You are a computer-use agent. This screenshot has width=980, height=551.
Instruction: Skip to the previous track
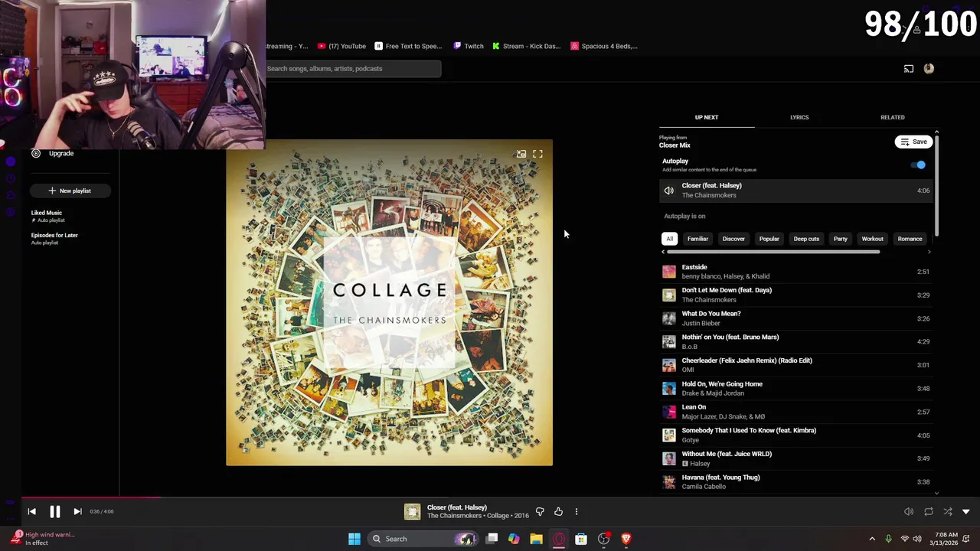[x=31, y=511]
